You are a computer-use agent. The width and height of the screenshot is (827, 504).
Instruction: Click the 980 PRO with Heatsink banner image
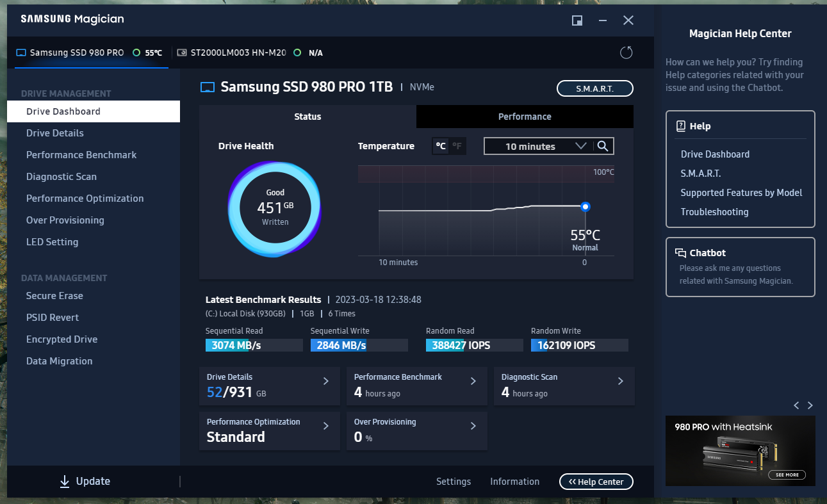click(741, 451)
